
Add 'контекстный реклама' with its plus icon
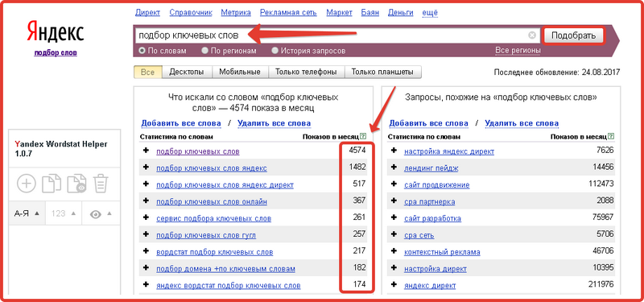pos(394,251)
